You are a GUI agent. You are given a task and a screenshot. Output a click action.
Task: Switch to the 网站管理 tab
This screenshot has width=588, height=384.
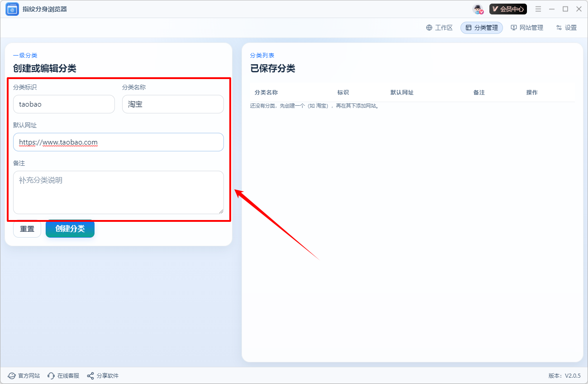coord(527,28)
